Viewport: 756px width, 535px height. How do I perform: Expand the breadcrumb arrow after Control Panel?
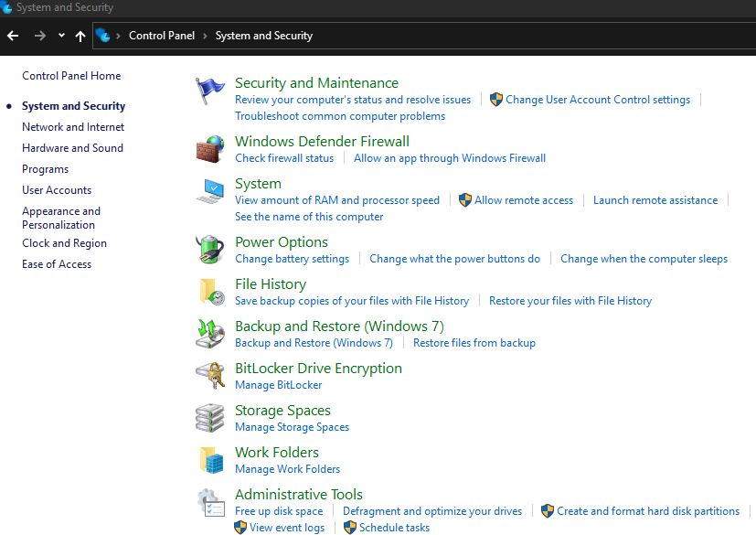coord(203,35)
